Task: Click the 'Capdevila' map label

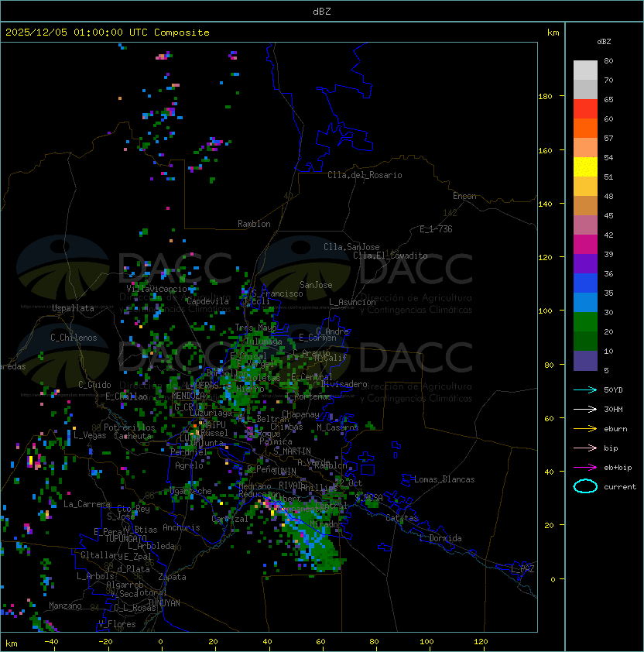Action: coord(207,301)
